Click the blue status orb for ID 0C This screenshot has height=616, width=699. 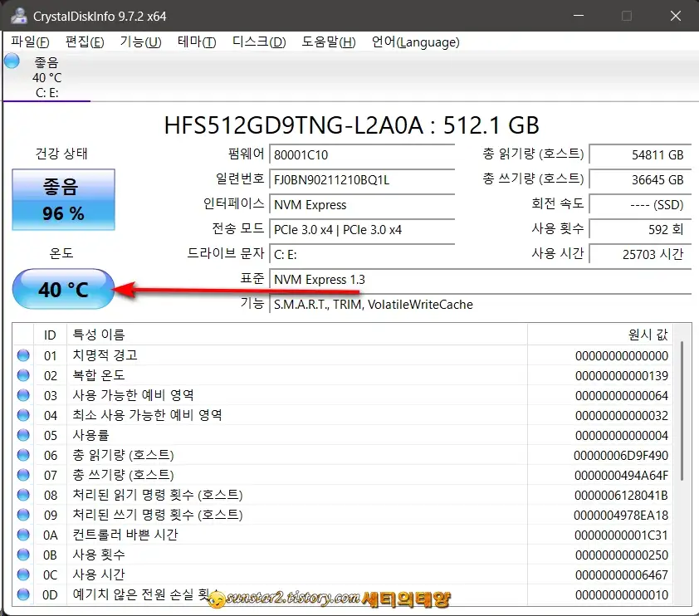(23, 574)
